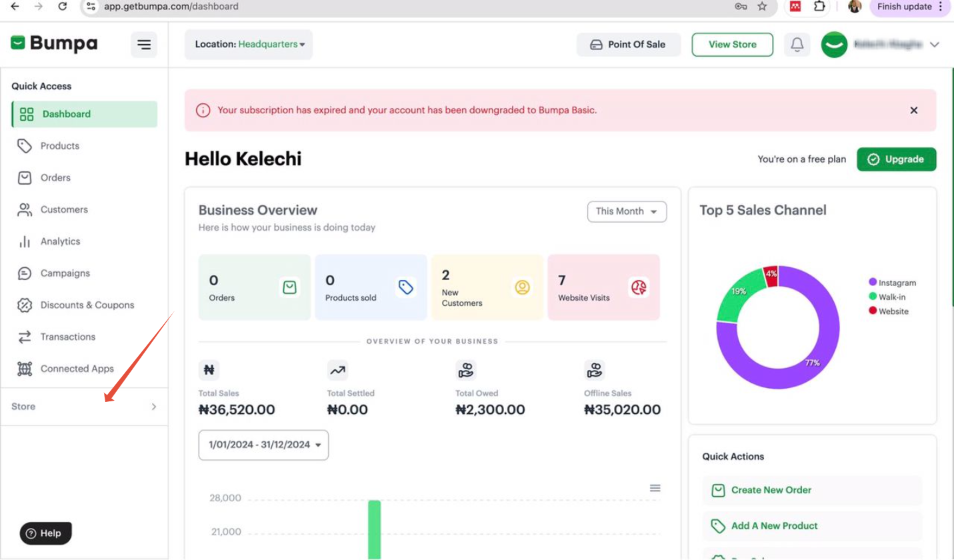Click the Hello Kelechi heading
This screenshot has width=954, height=560.
[x=243, y=159]
